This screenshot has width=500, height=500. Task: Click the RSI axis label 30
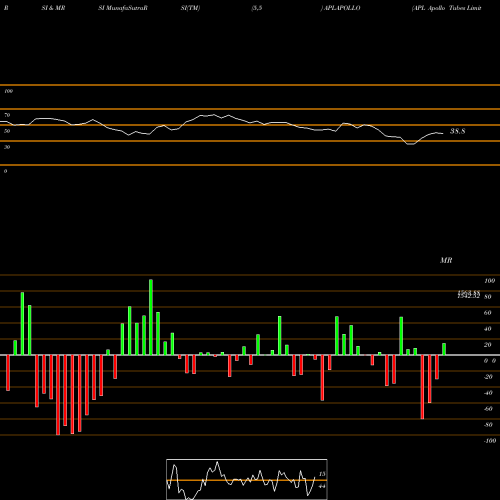[x=7, y=147]
